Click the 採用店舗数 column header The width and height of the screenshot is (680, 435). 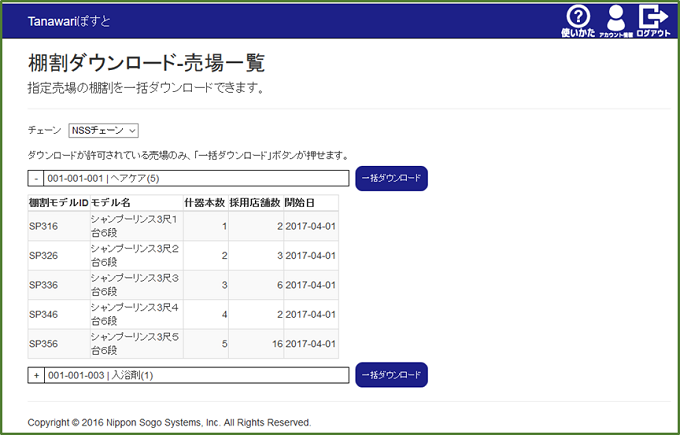pyautogui.click(x=255, y=203)
